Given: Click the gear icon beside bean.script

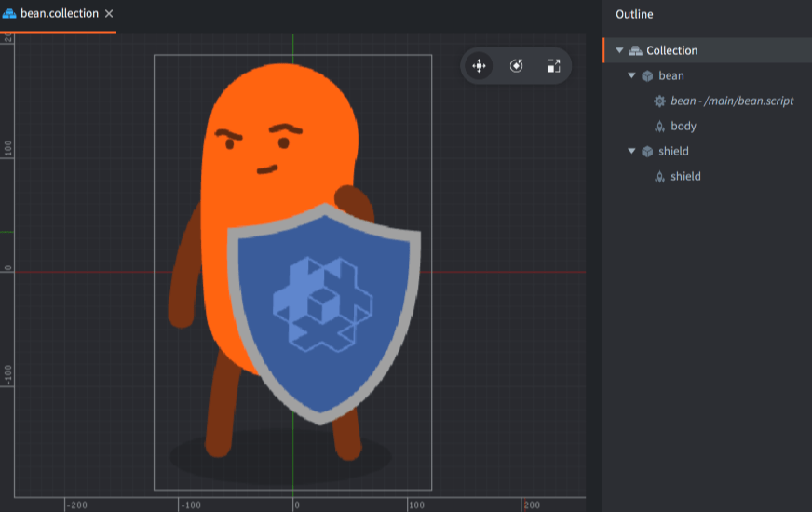Looking at the screenshot, I should coord(659,101).
